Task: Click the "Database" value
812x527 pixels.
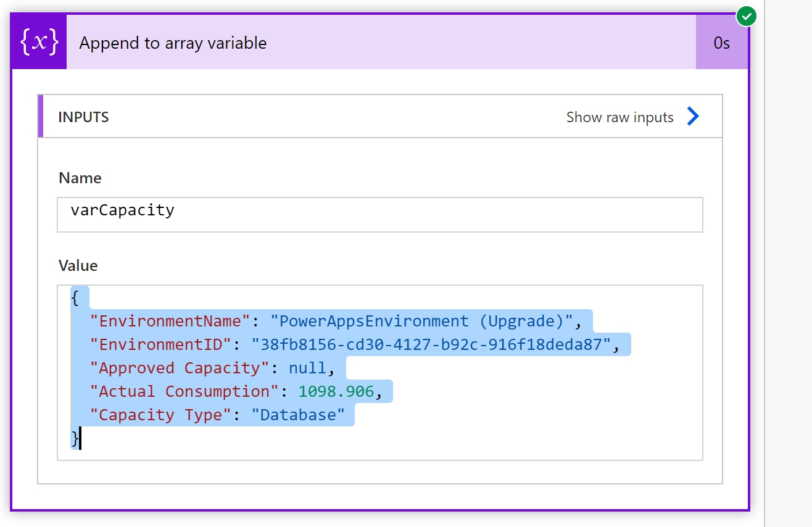Action: pos(298,415)
